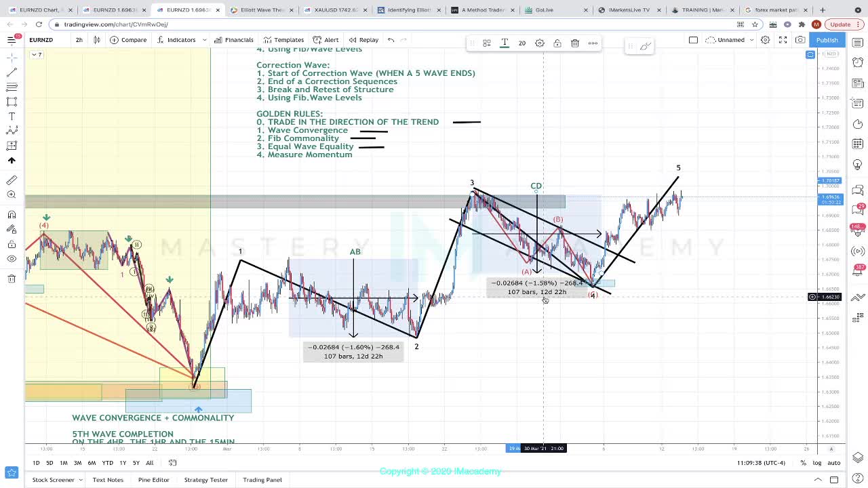Collapse the indicator legend showing 7
Screen dimensions: 868x488
[x=37, y=54]
